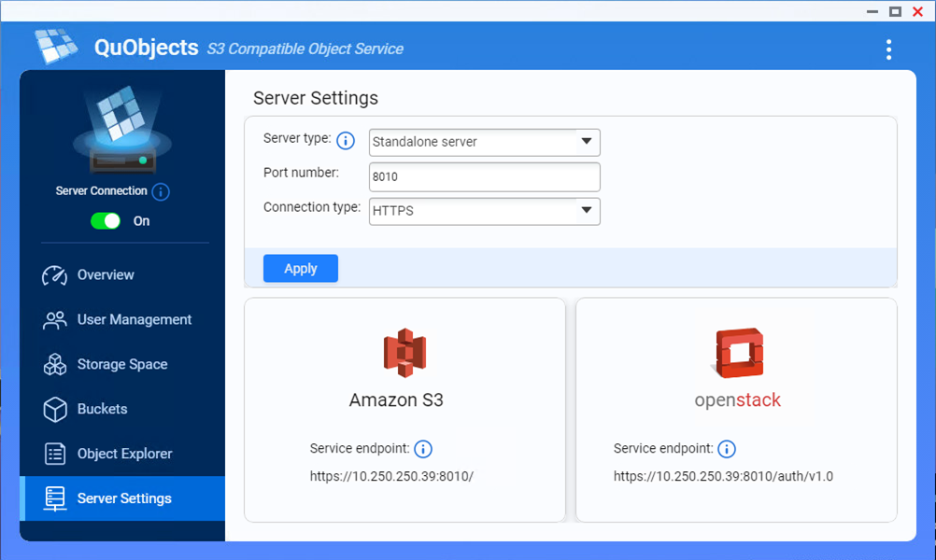
Task: Click the "S3 Compatible Object Service" subtitle
Action: (x=305, y=49)
